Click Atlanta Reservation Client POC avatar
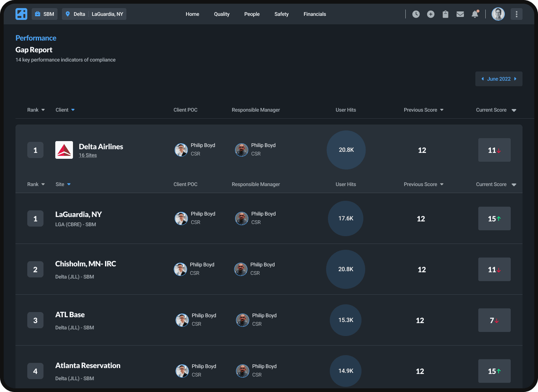 182,371
